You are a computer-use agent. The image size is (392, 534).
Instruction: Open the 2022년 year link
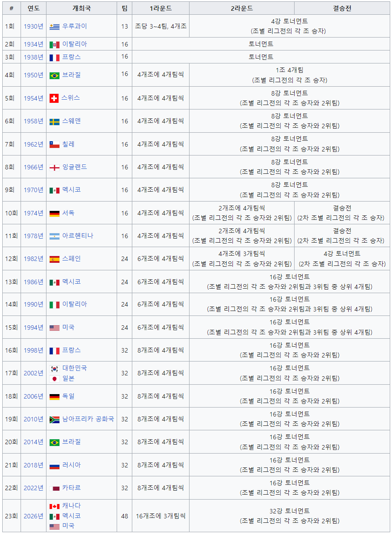click(34, 488)
